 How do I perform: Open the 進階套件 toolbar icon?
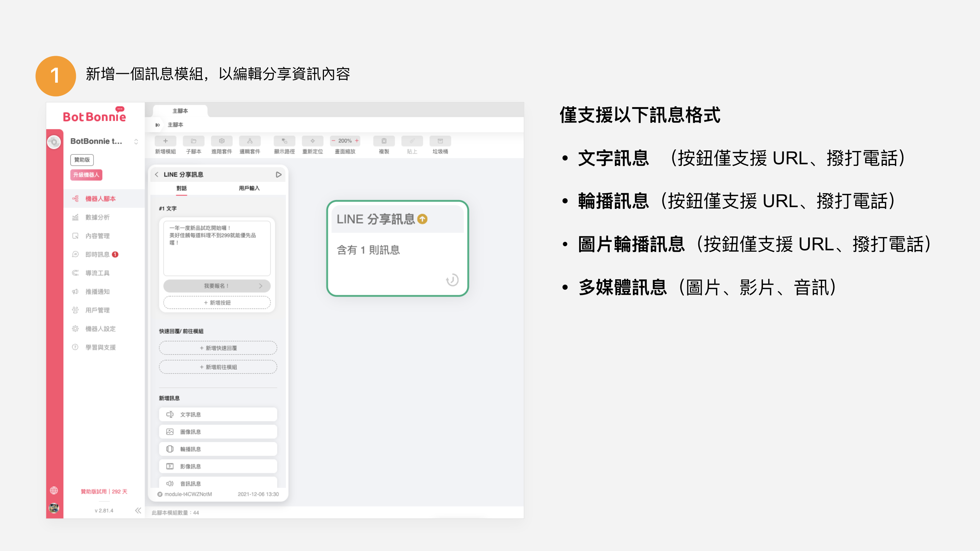pos(222,141)
